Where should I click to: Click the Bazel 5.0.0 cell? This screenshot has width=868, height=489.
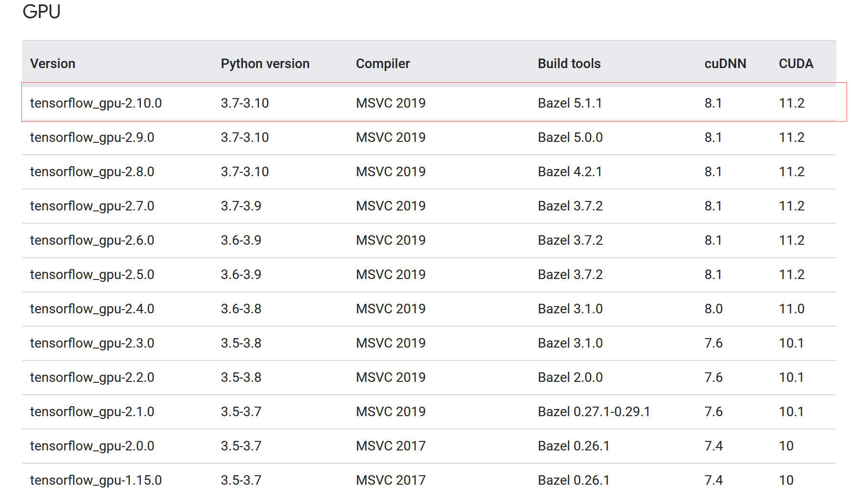pyautogui.click(x=570, y=137)
